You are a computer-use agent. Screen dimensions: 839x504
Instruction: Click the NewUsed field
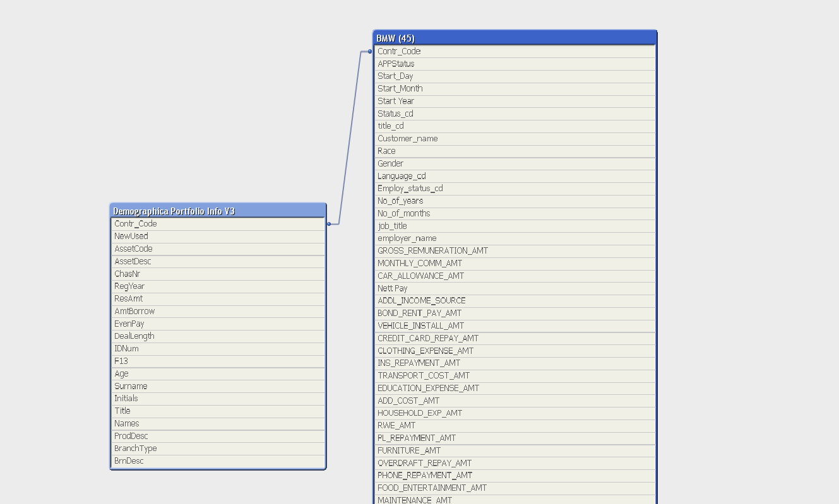click(218, 237)
